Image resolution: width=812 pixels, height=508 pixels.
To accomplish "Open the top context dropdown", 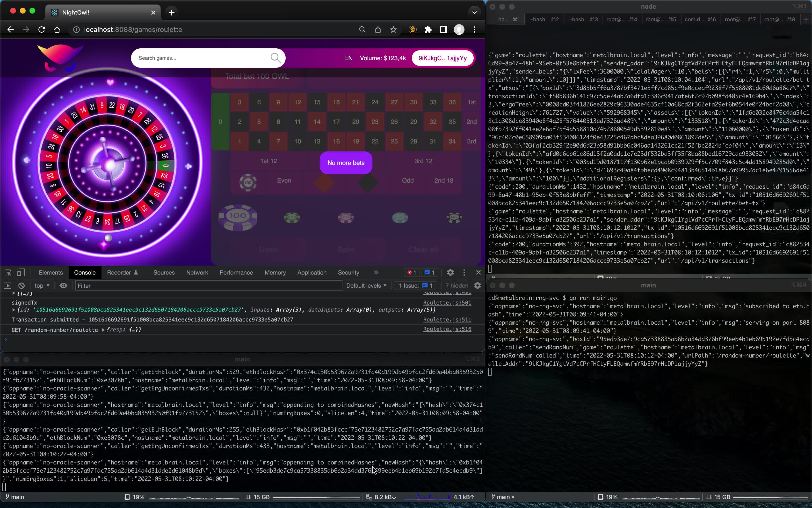I will pos(42,286).
